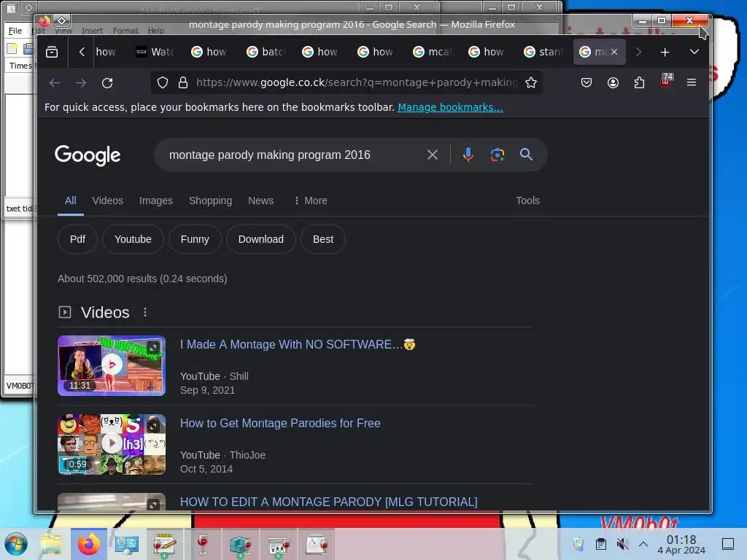Expand the list all tabs dropdown
Screen dimensions: 747x560
pos(694,52)
